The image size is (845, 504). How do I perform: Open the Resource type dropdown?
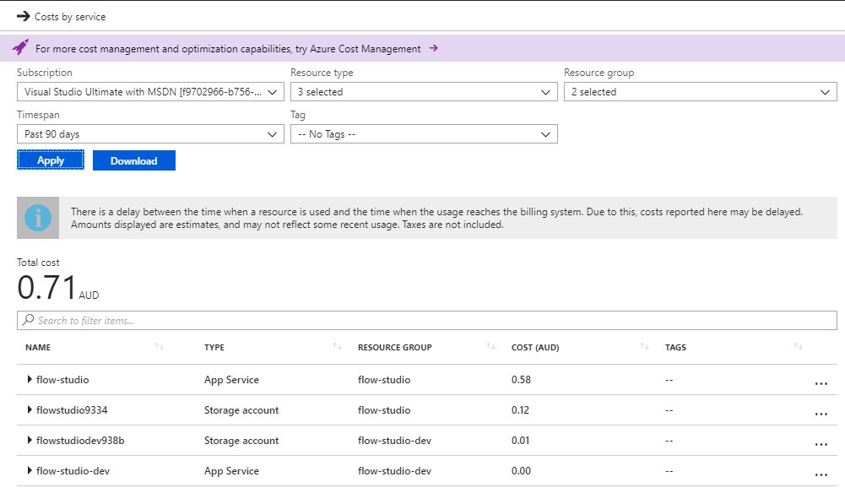click(424, 92)
